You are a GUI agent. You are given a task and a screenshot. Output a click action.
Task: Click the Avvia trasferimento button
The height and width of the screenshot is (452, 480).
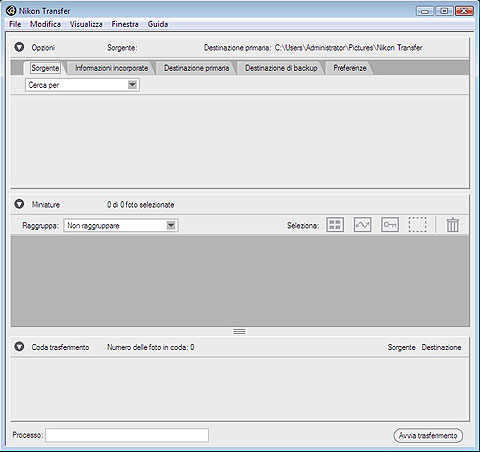428,435
